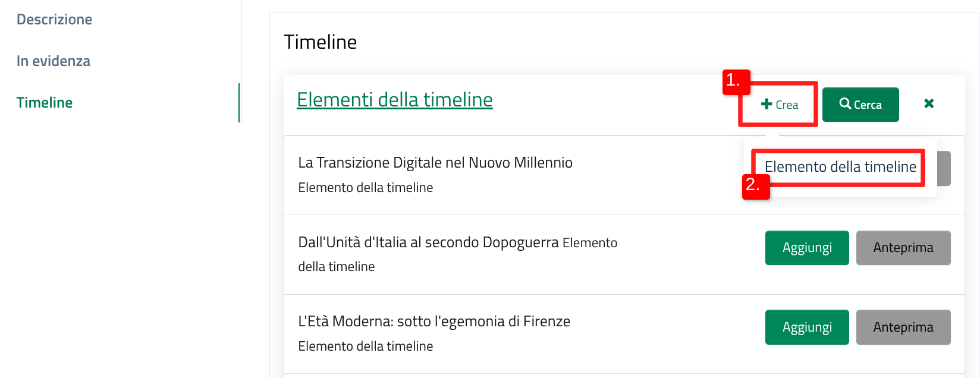Switch to the In evidenza sidebar section

click(54, 61)
